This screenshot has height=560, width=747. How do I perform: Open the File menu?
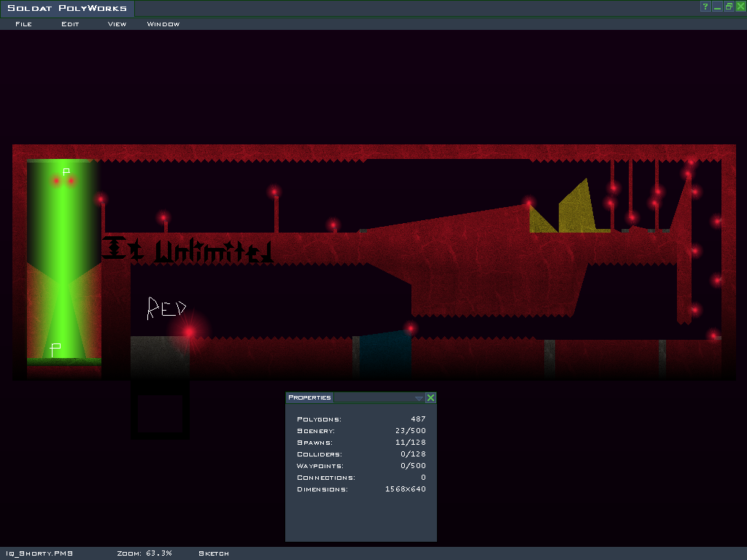tap(23, 24)
